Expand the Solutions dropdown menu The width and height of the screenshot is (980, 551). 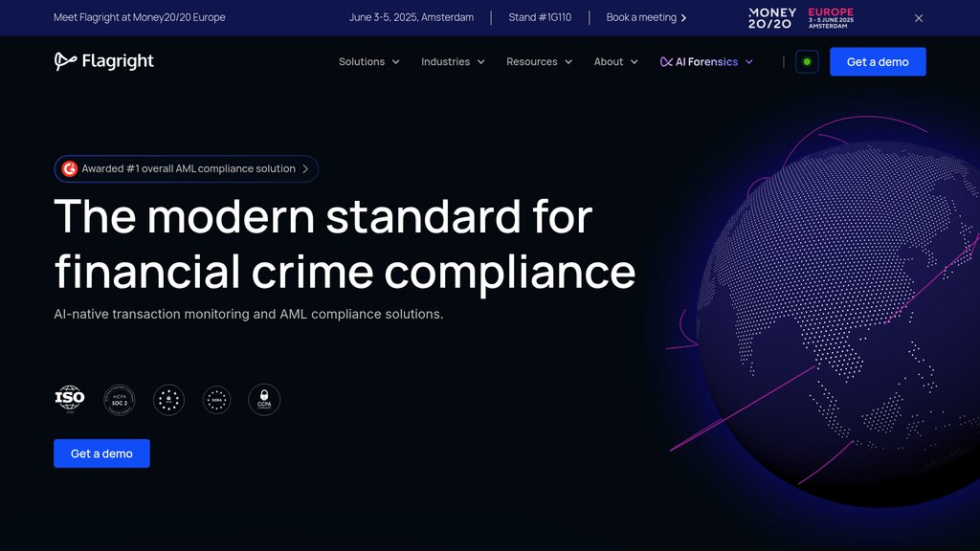click(x=369, y=62)
